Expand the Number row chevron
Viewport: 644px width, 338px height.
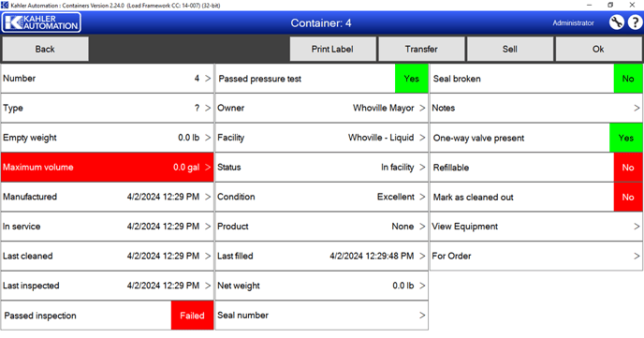coord(208,78)
